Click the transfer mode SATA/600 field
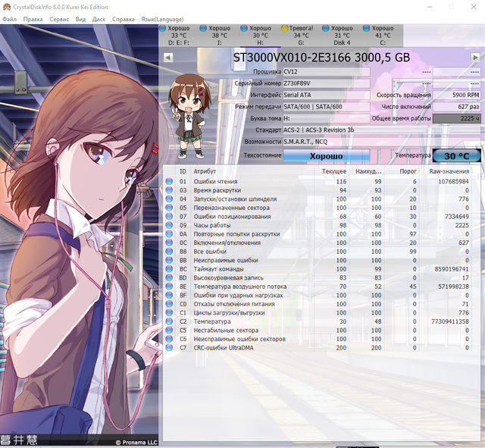The width and height of the screenshot is (485, 448). pyautogui.click(x=327, y=107)
